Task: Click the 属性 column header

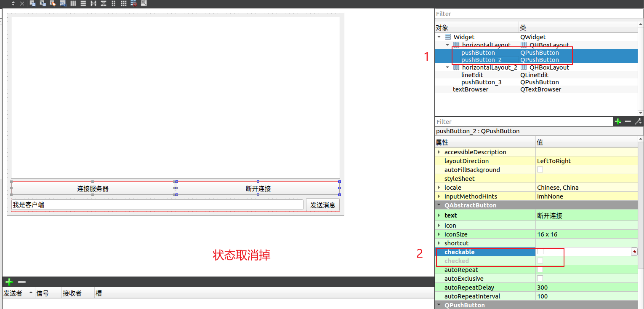Action: [x=485, y=142]
